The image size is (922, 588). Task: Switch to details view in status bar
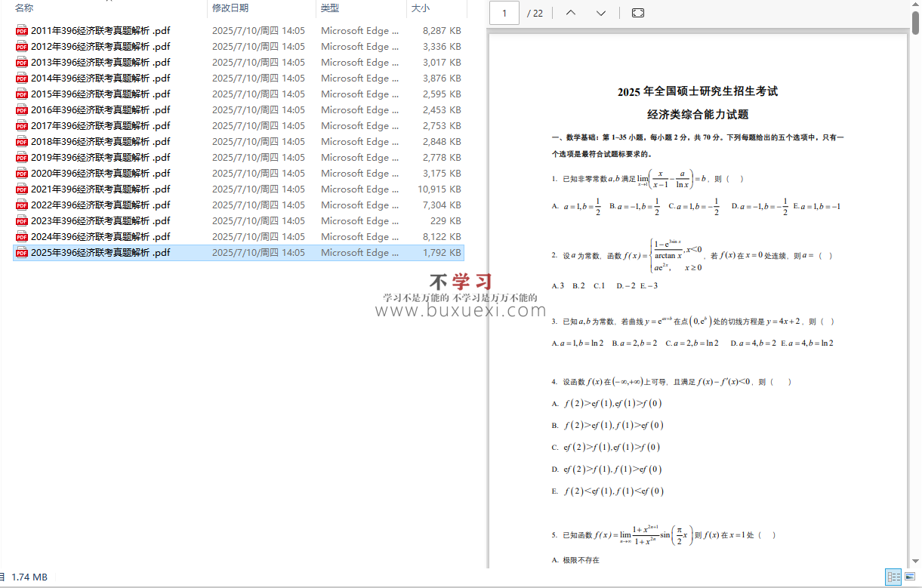click(894, 577)
